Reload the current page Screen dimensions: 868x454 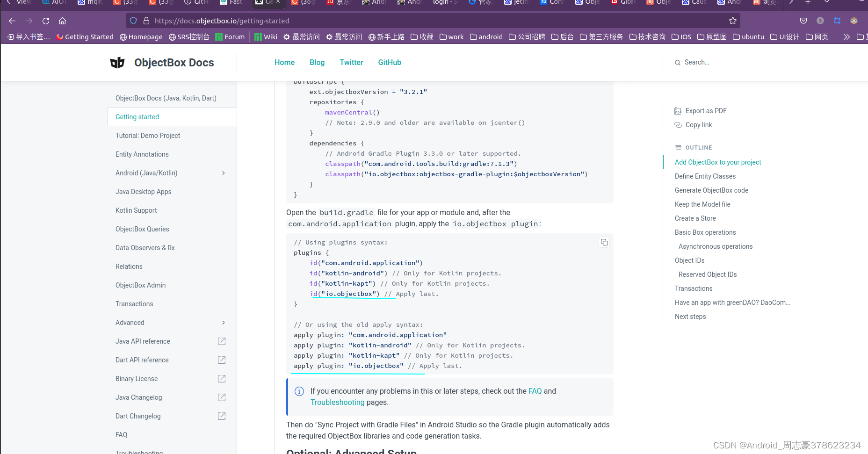[46, 21]
